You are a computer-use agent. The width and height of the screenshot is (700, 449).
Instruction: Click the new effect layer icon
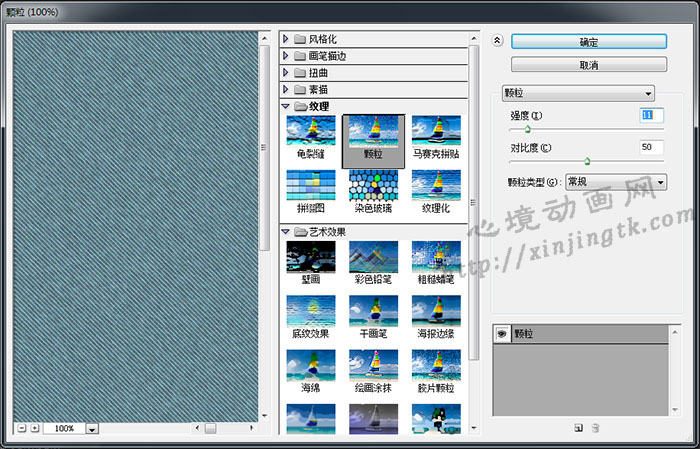[x=578, y=427]
